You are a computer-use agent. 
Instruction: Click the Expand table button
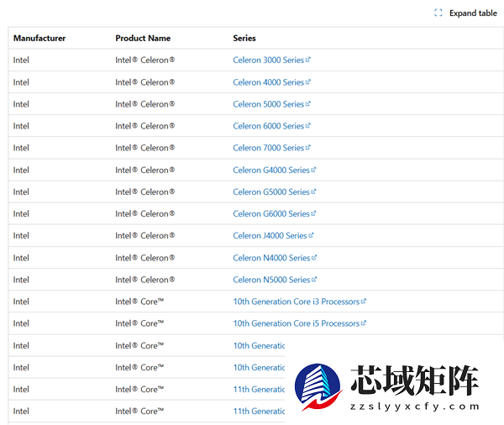pos(465,13)
